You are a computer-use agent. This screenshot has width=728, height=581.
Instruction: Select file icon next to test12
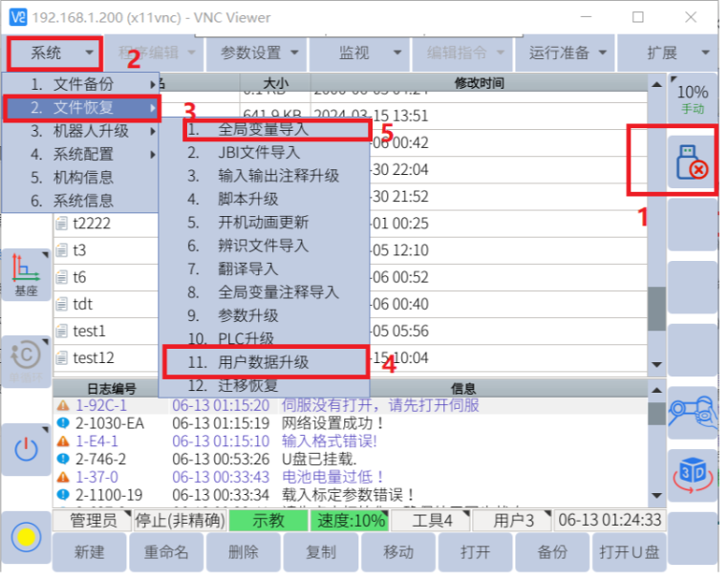62,357
